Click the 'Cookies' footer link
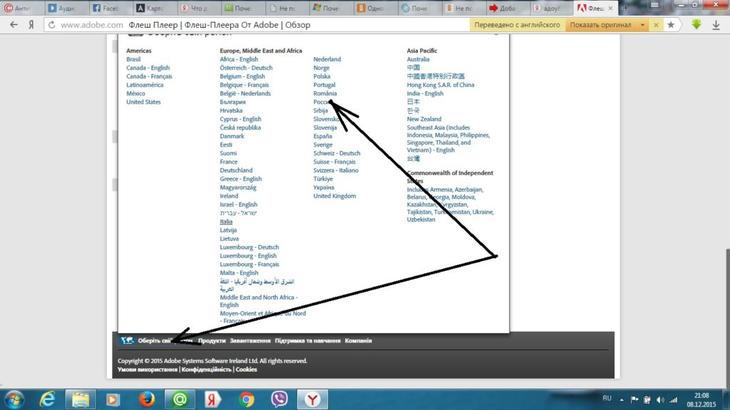 [246, 370]
